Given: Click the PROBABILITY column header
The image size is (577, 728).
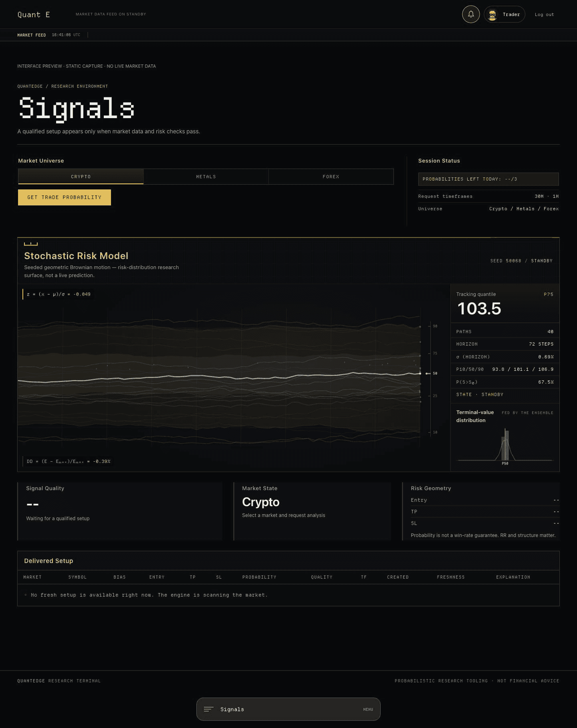Looking at the screenshot, I should coord(259,577).
